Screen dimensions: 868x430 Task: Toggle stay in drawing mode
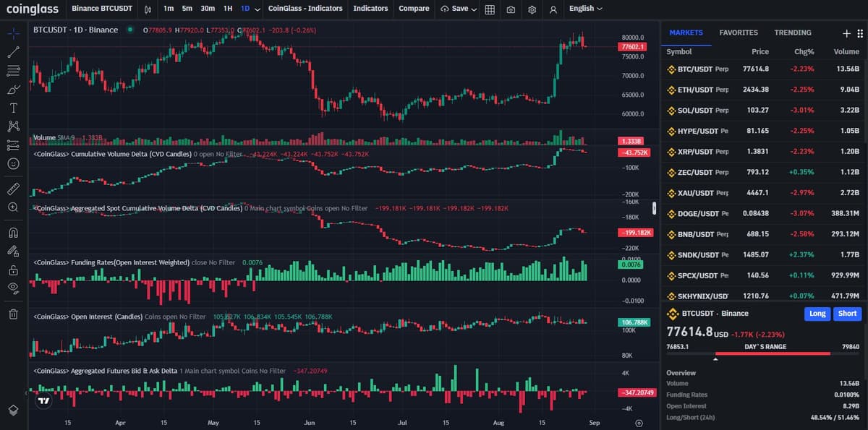pyautogui.click(x=13, y=251)
